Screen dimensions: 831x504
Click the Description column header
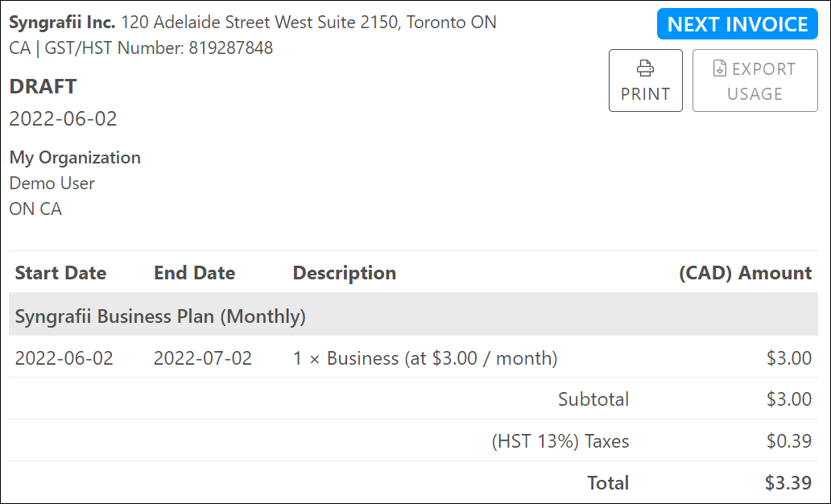pyautogui.click(x=344, y=273)
